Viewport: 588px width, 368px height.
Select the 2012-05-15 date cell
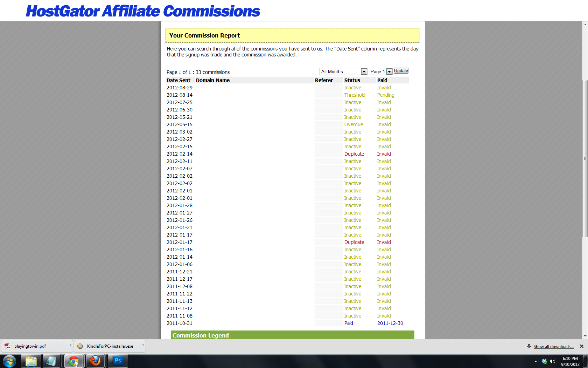pyautogui.click(x=180, y=124)
